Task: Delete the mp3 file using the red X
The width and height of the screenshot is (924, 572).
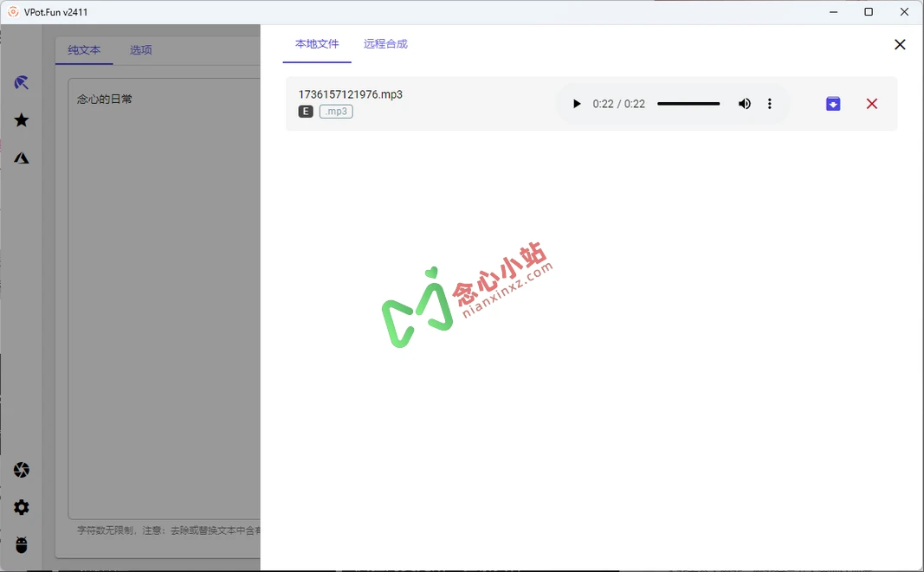Action: pyautogui.click(x=872, y=103)
